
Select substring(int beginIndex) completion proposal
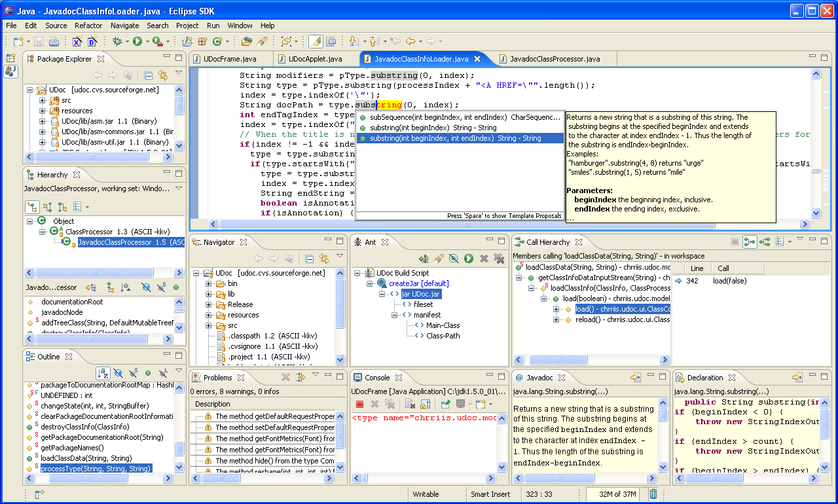[x=460, y=128]
